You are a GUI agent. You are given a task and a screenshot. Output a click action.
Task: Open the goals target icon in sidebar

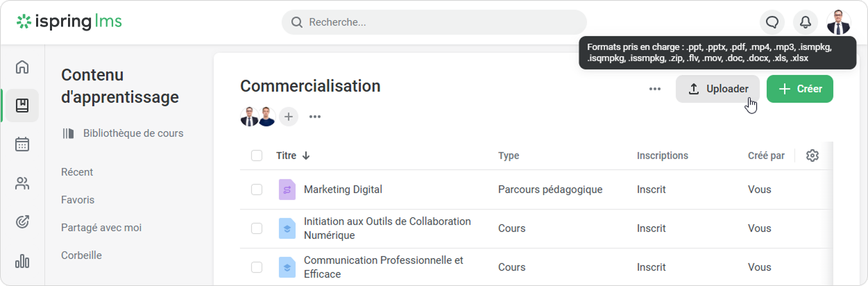(22, 222)
